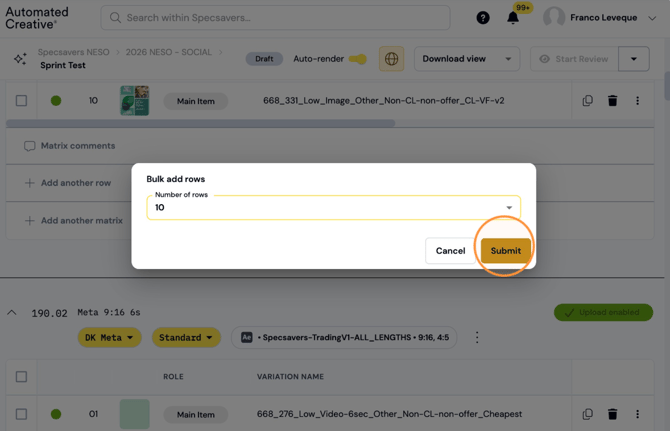The width and height of the screenshot is (670, 431).
Task: Open the Number of rows dropdown
Action: pos(333,208)
